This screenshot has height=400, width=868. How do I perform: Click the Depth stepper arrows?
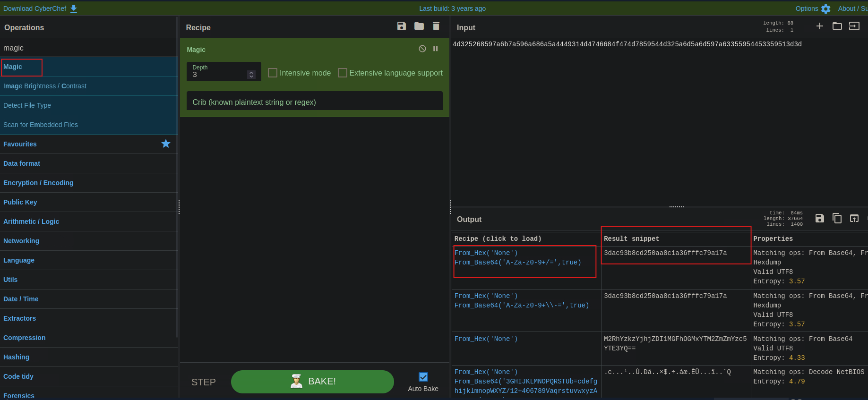251,75
